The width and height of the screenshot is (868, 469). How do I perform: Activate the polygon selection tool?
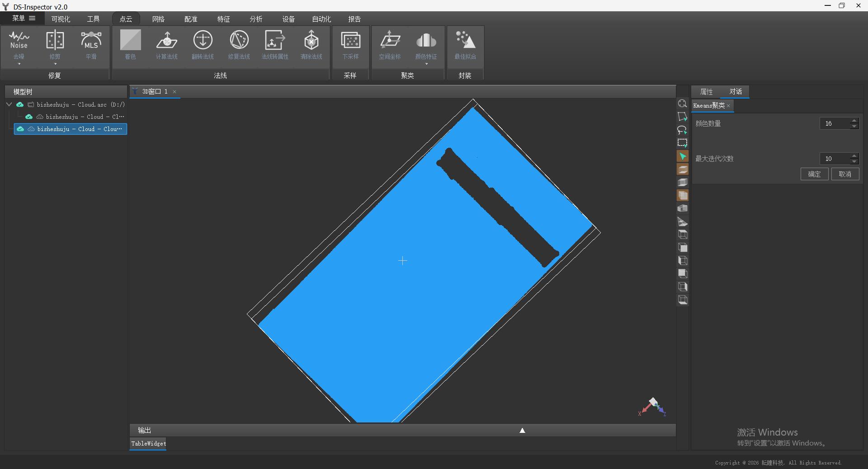[x=683, y=117]
